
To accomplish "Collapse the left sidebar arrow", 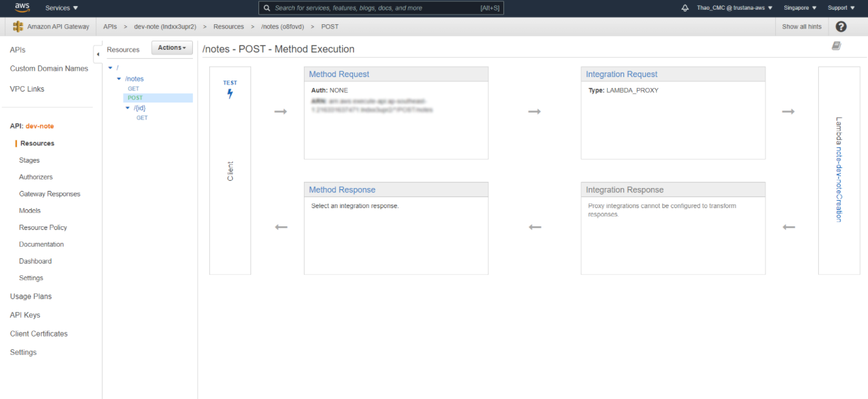I will click(x=98, y=54).
